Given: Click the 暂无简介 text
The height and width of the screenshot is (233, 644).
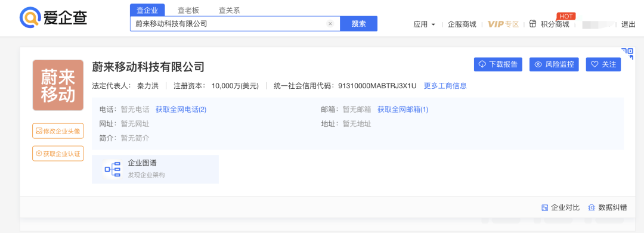Looking at the screenshot, I should (x=135, y=138).
